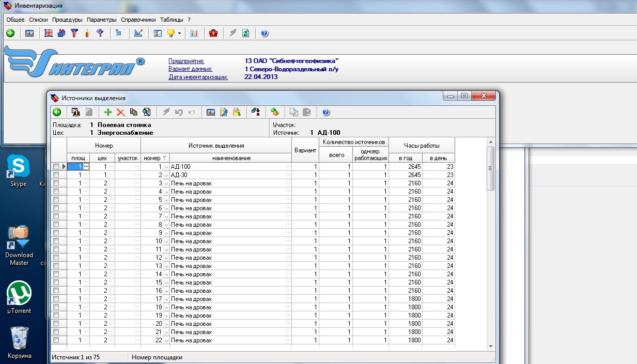The image size is (637, 364).
Task: Click the triangle ruler icon in main toolbar
Action: click(x=138, y=34)
